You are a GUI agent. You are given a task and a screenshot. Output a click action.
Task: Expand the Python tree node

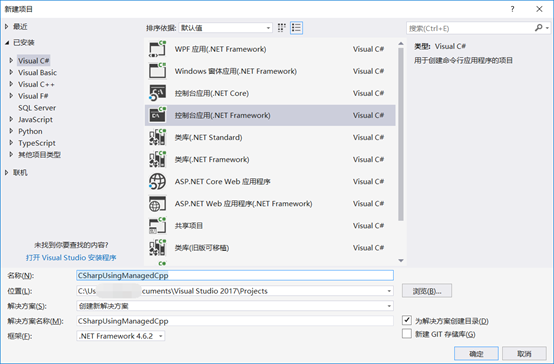[11, 131]
